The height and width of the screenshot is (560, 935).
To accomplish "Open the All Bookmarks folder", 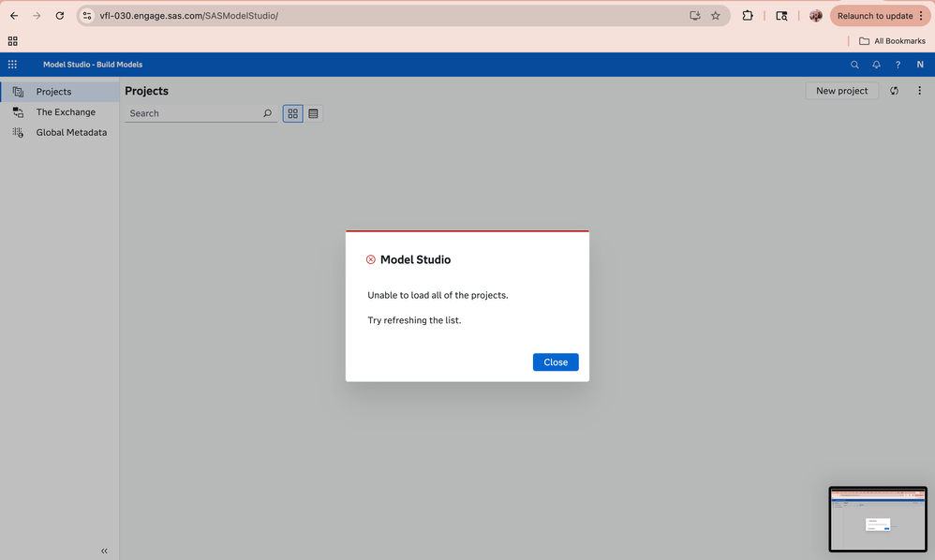I will (892, 41).
